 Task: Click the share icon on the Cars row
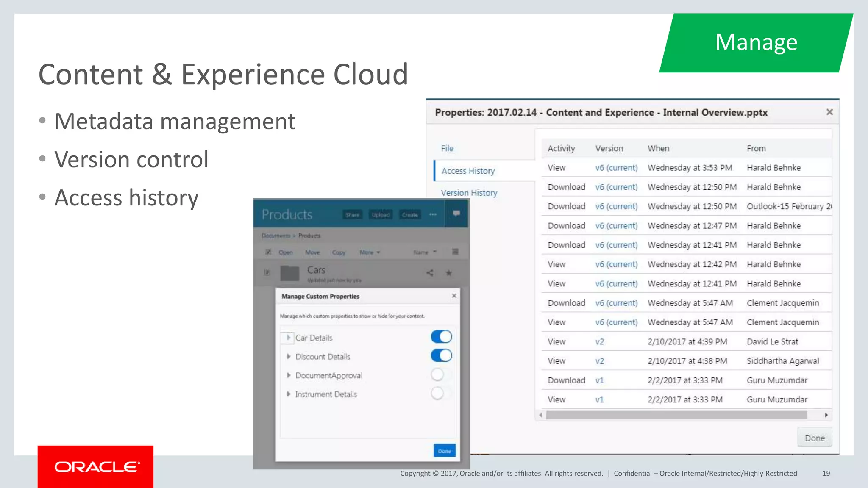coord(429,273)
